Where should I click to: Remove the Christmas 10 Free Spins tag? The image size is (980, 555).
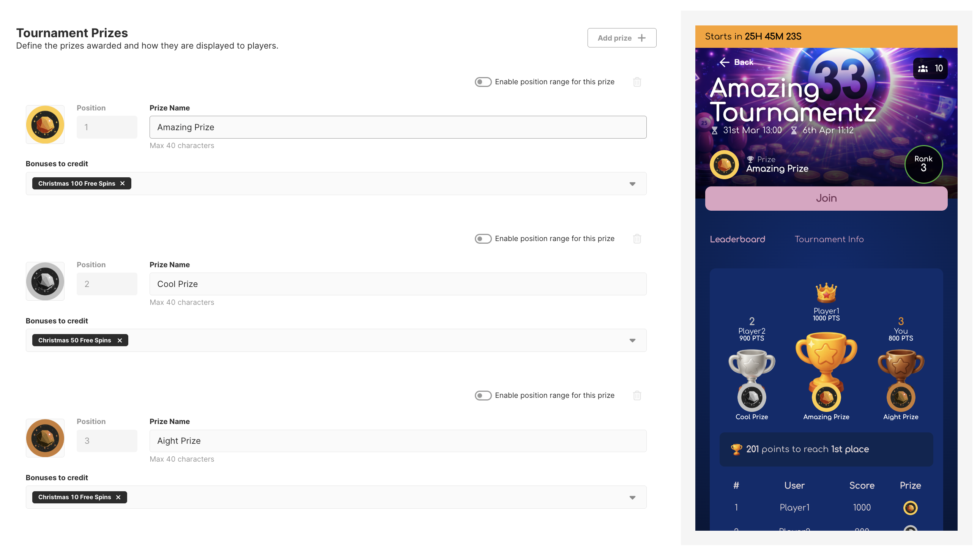coord(118,497)
